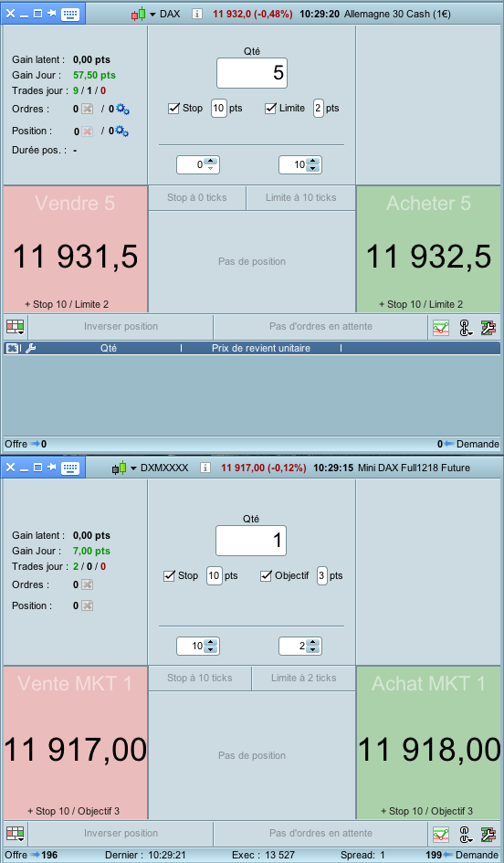Click the pin icon in the DXMXXXX window title
Image resolution: width=504 pixels, height=863 pixels.
(52, 468)
